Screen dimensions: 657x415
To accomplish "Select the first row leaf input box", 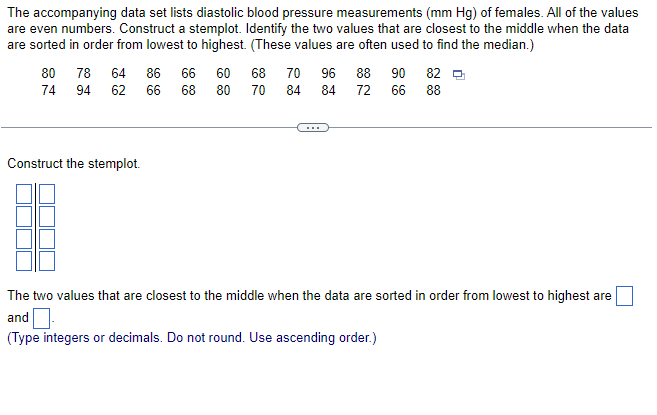I will click(47, 194).
